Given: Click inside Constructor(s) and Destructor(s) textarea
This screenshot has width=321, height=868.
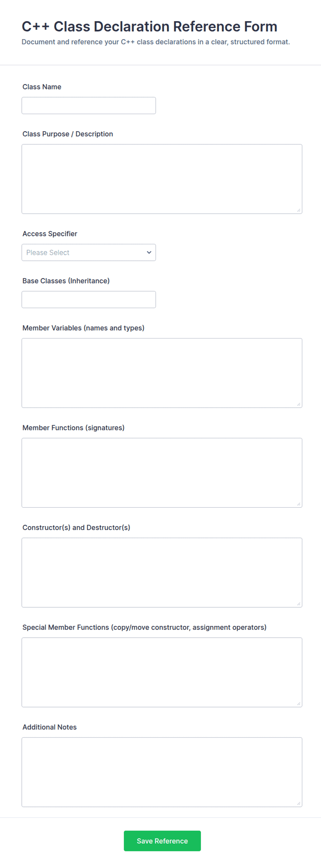Looking at the screenshot, I should pyautogui.click(x=162, y=572).
